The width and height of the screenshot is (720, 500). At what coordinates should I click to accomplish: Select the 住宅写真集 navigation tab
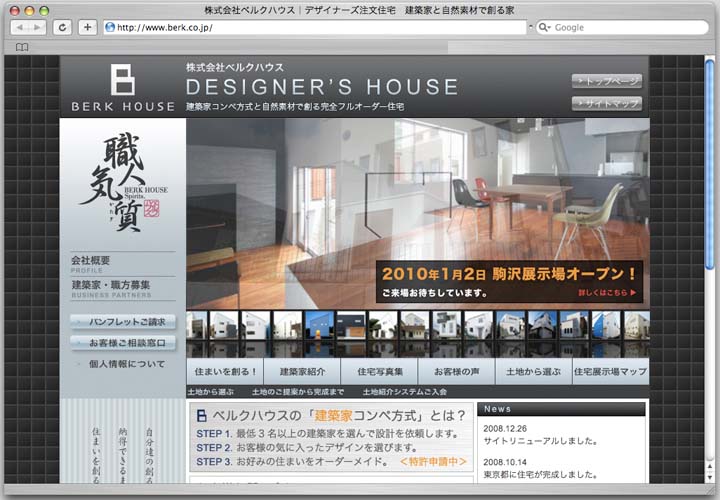379,371
